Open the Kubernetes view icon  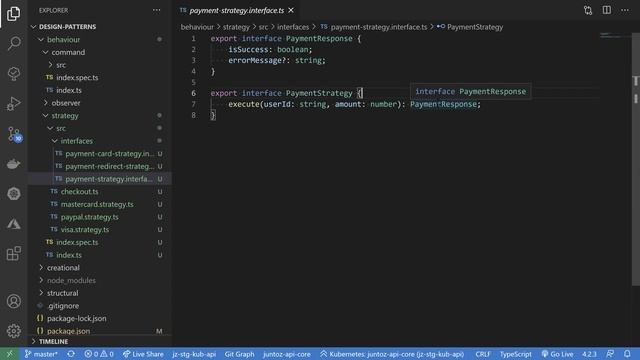click(x=13, y=194)
